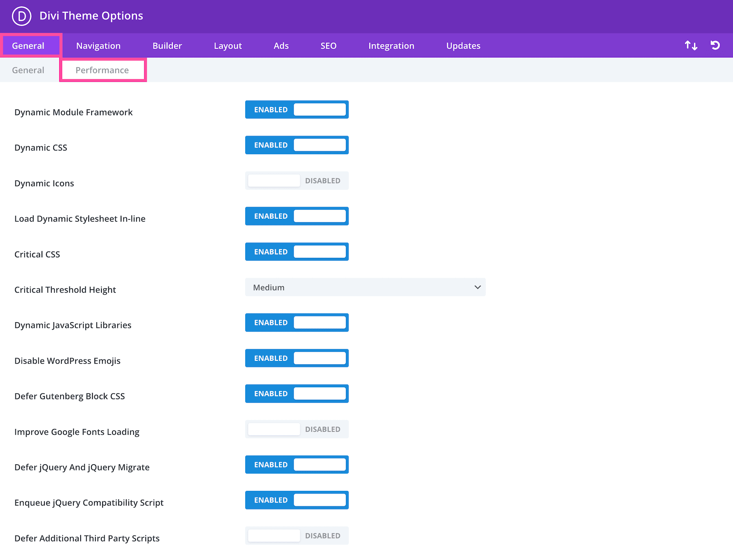
Task: Go to the SEO tab
Action: pyautogui.click(x=328, y=46)
